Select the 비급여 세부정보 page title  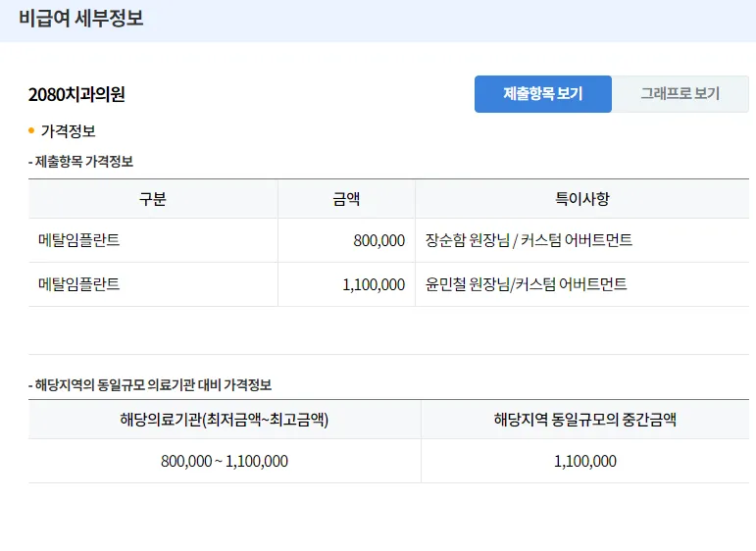[81, 19]
